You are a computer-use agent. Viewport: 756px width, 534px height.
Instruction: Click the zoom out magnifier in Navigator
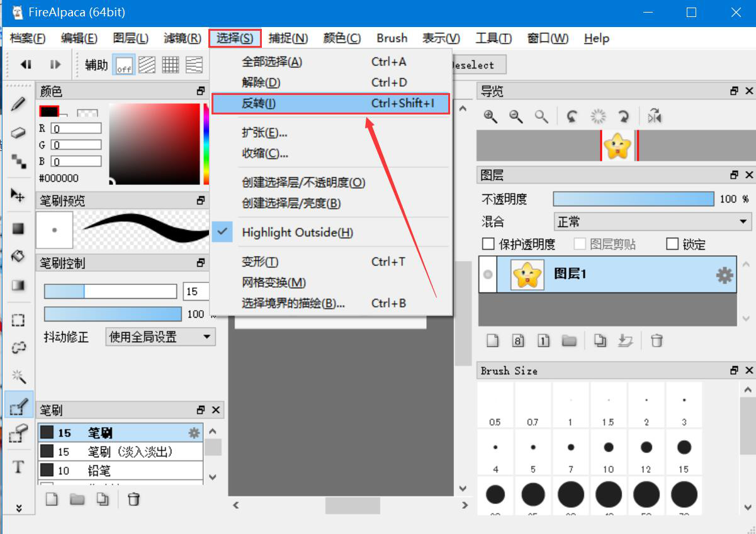click(516, 116)
